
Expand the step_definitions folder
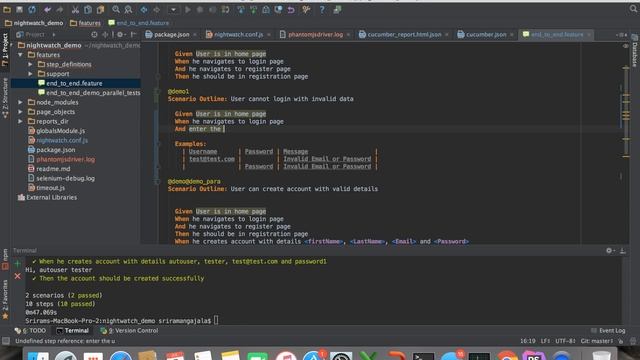coord(30,64)
